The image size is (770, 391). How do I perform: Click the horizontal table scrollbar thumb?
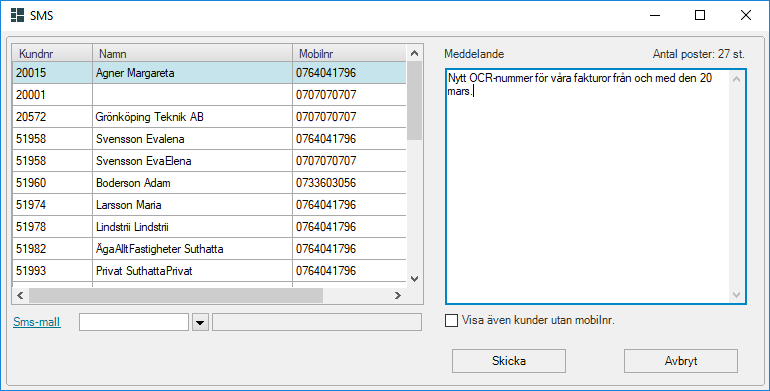(176, 295)
